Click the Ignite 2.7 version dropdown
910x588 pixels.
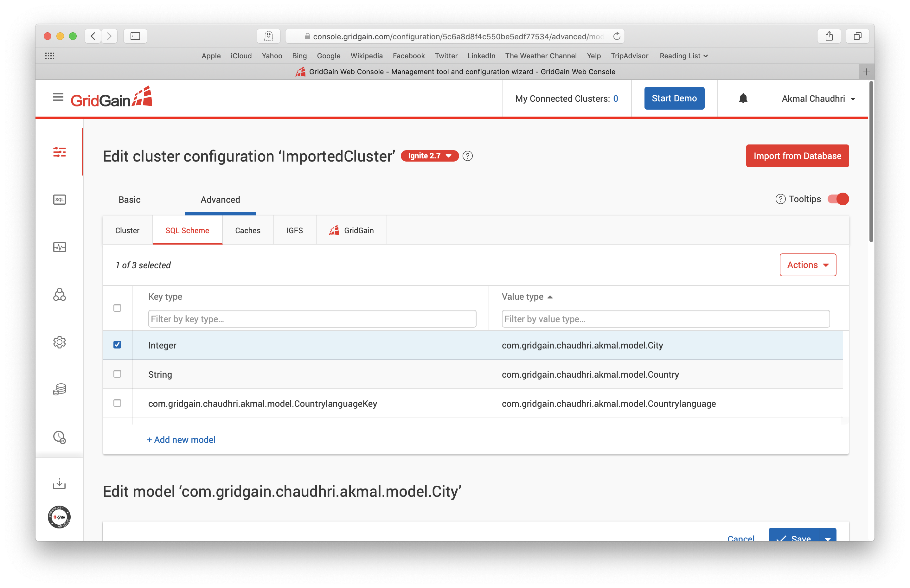tap(429, 156)
